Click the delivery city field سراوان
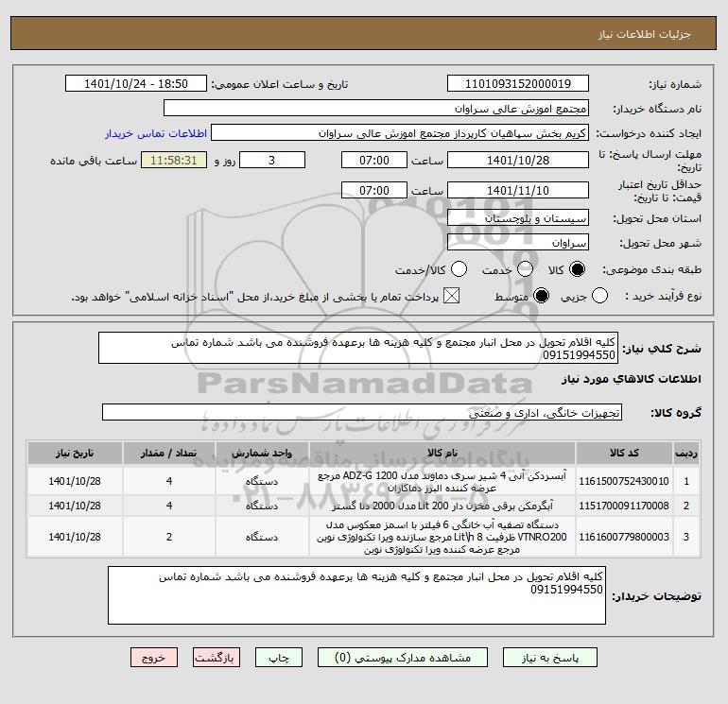Screen dimensions: 728x704 point(518,242)
